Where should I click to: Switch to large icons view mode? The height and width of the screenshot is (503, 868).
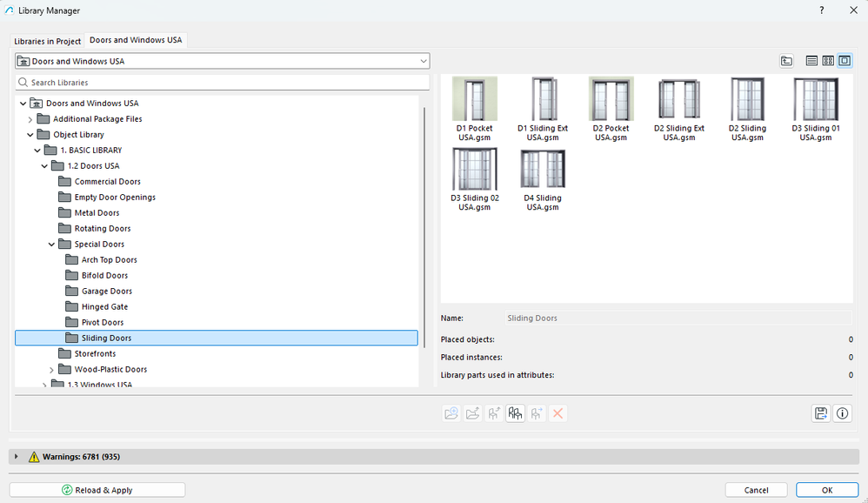[x=845, y=61]
